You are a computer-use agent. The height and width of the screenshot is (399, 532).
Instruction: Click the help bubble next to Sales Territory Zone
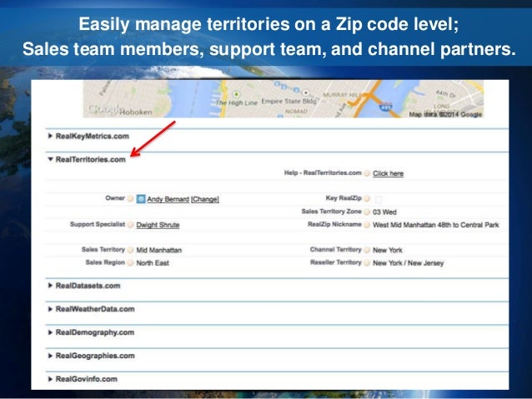pos(367,212)
